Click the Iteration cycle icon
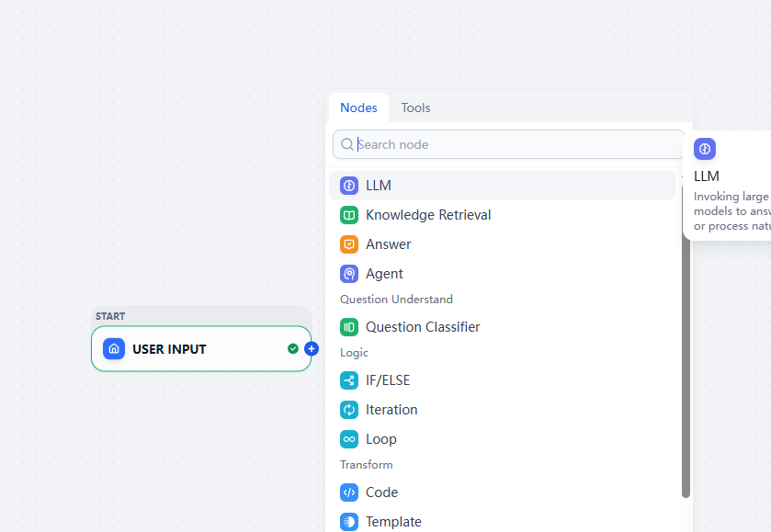This screenshot has height=532, width=771. pyautogui.click(x=349, y=410)
